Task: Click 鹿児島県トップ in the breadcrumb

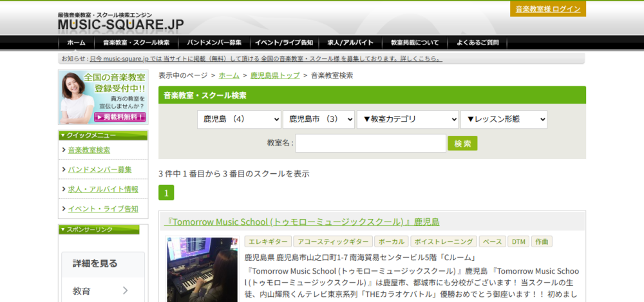Action: tap(275, 75)
